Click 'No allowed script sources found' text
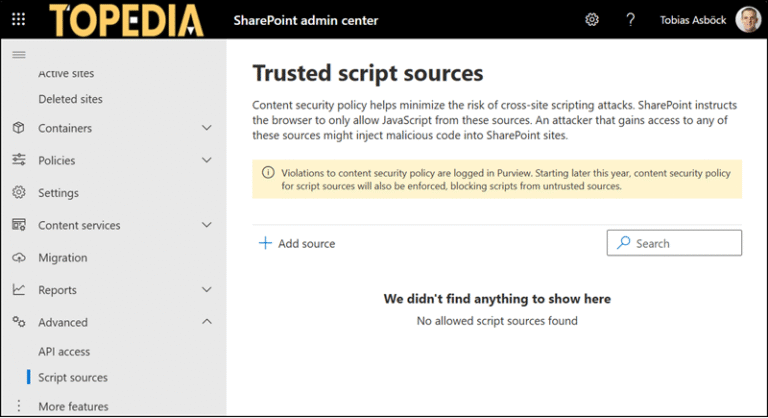The image size is (768, 418). pos(497,321)
